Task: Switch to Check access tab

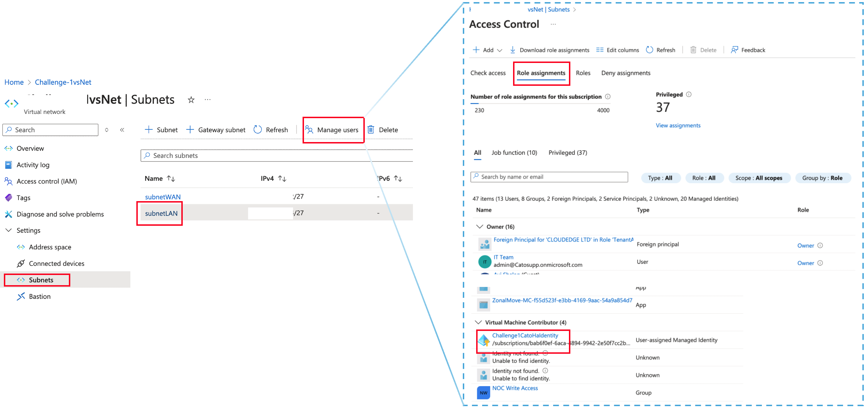Action: click(488, 73)
